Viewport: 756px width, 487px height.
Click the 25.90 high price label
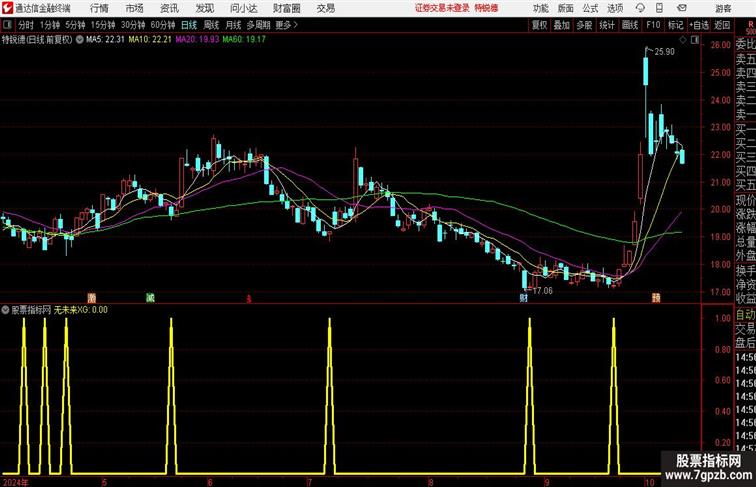(x=664, y=52)
